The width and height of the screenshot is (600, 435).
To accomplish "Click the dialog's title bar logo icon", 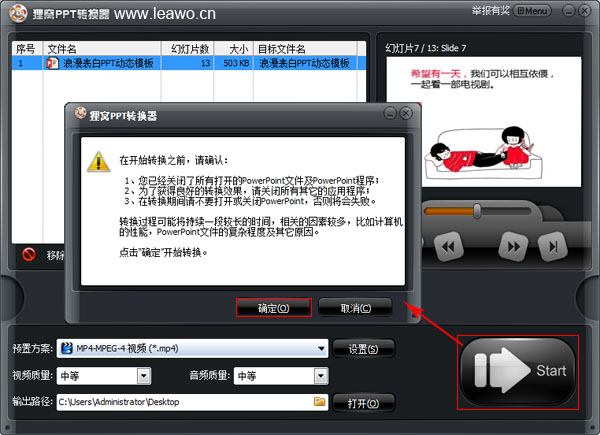I will (x=81, y=112).
